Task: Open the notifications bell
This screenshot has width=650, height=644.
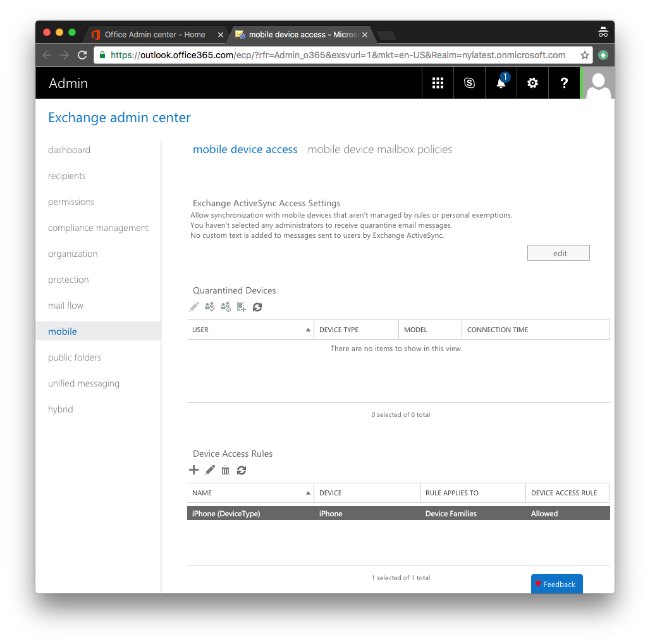Action: click(x=501, y=83)
